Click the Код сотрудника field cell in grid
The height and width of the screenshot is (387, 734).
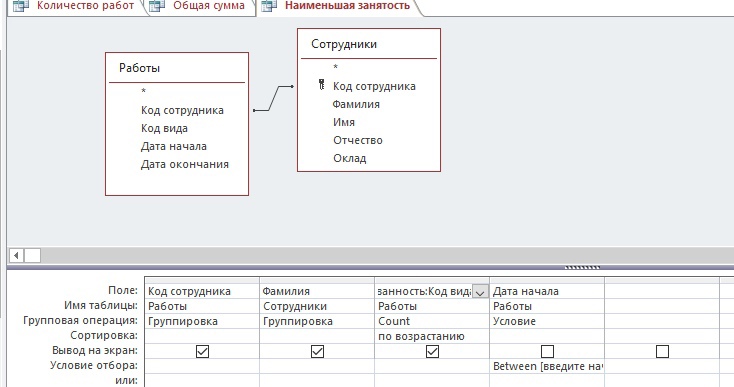tap(202, 291)
